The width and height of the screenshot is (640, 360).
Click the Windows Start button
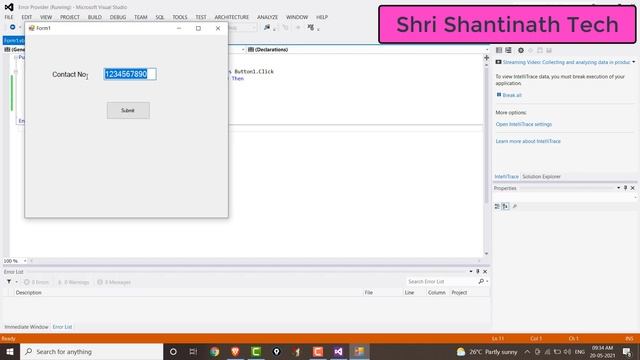(x=10, y=352)
